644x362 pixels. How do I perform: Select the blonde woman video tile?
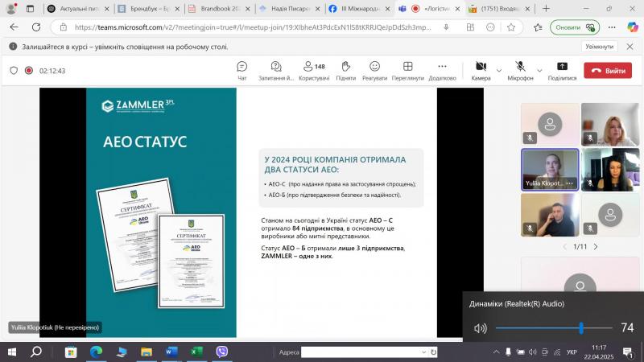[x=610, y=125]
